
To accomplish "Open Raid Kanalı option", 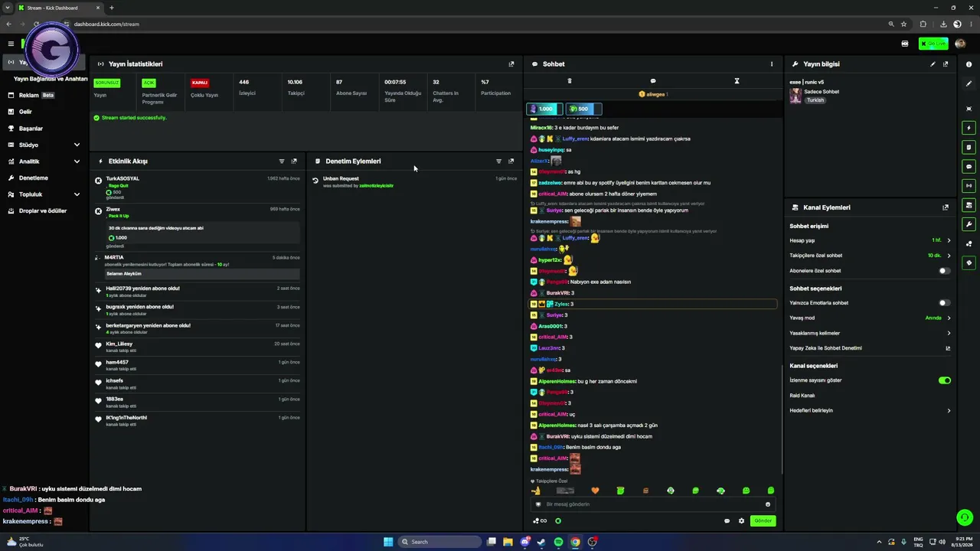I will pos(802,396).
